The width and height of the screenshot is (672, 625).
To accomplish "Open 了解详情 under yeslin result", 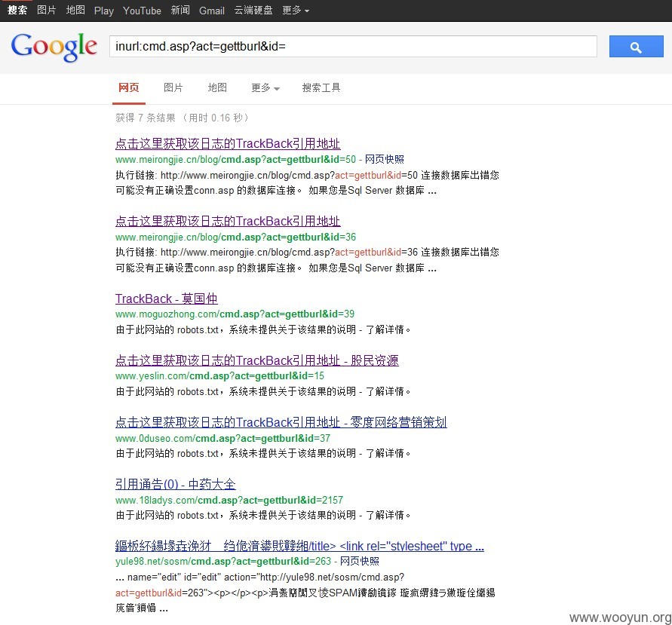I will pos(385,391).
